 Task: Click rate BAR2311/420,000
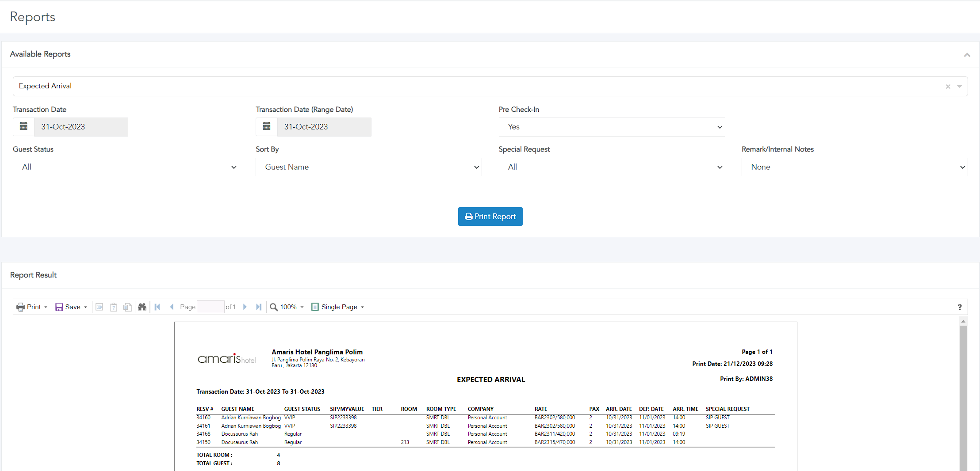click(x=555, y=434)
